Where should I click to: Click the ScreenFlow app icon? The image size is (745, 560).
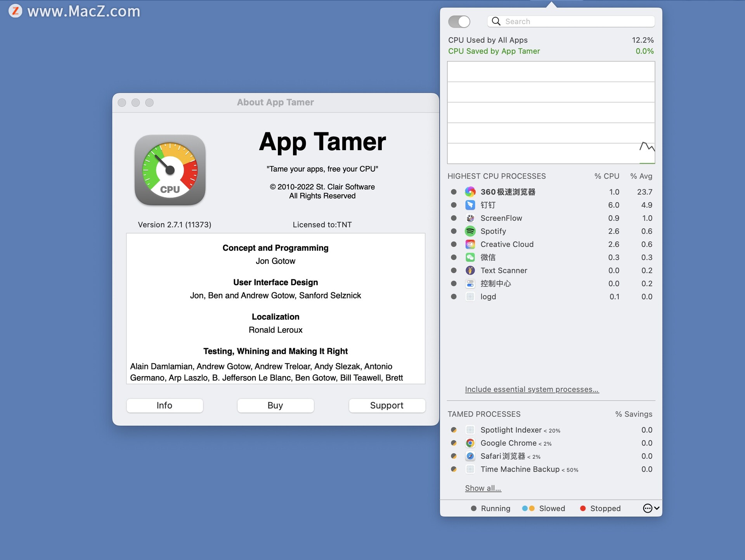tap(470, 218)
